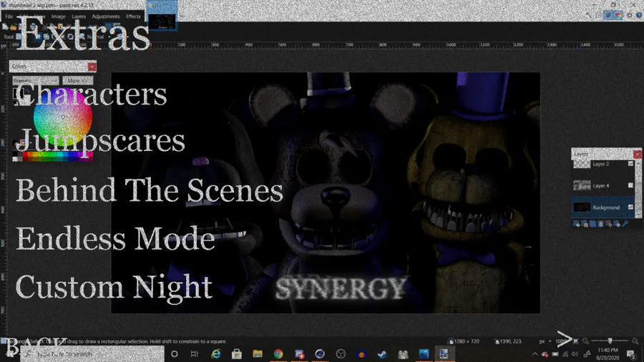Open the Effects menu
644x362 pixels.
pos(133,16)
